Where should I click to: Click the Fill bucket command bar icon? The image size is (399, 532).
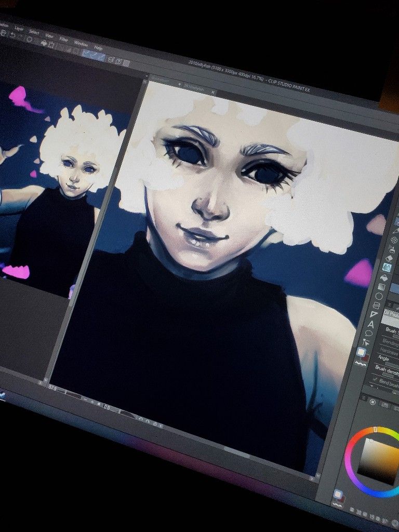(x=44, y=43)
